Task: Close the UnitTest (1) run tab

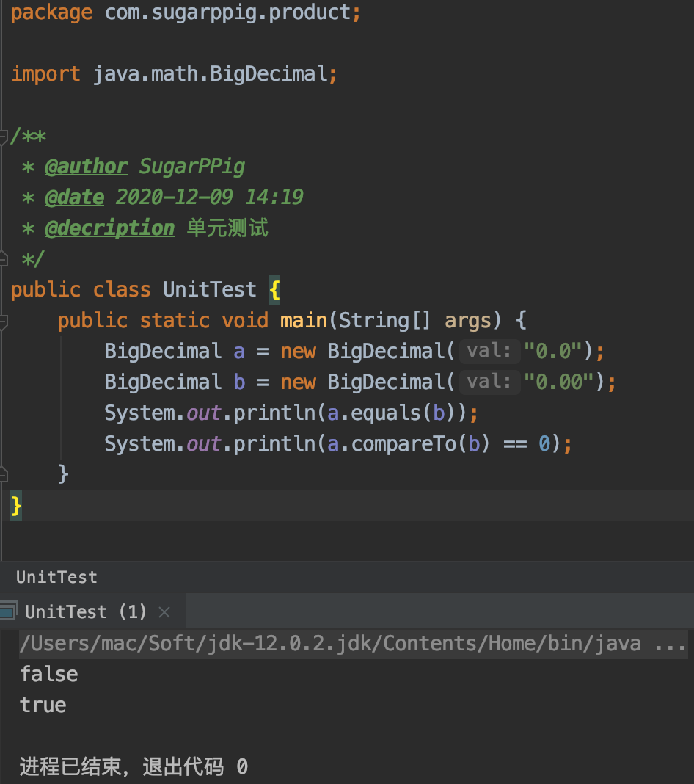Action: (x=164, y=612)
